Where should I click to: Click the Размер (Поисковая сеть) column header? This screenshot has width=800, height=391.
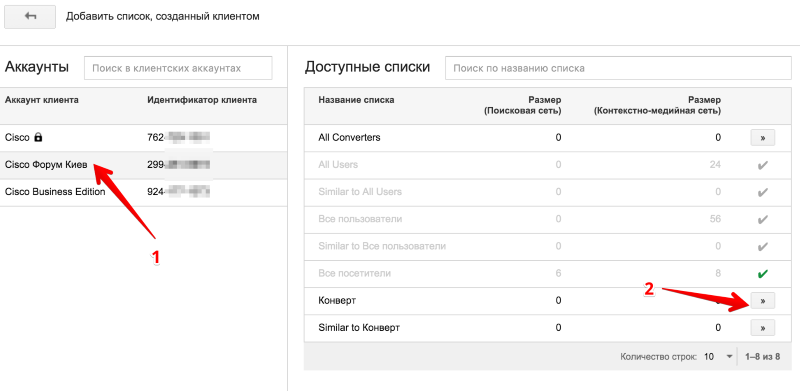tap(522, 106)
